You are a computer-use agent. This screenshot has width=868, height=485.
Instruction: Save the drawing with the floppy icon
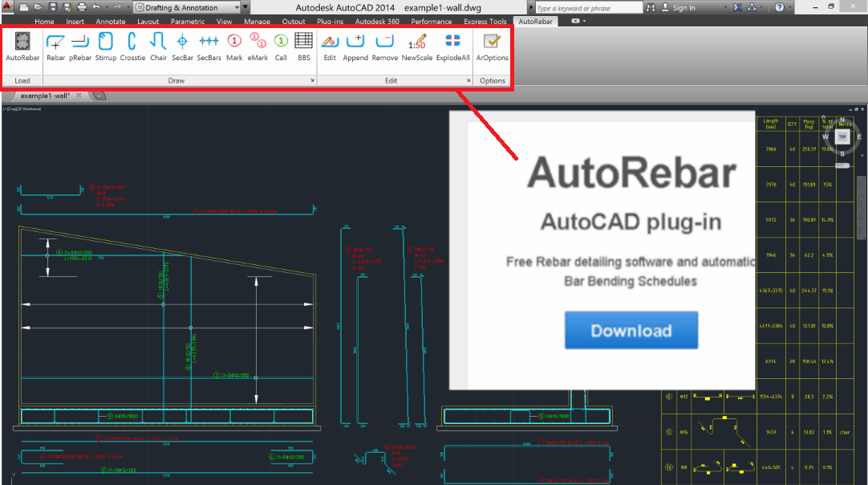click(x=53, y=7)
